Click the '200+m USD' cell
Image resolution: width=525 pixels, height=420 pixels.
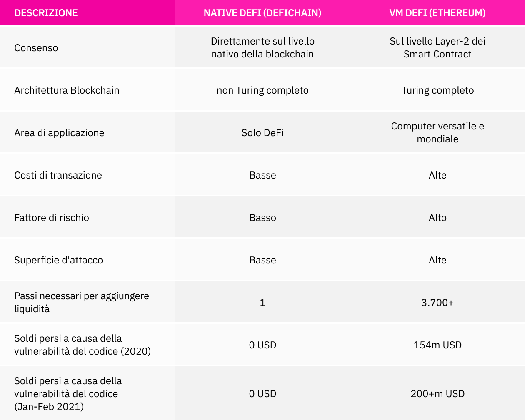[x=437, y=394]
